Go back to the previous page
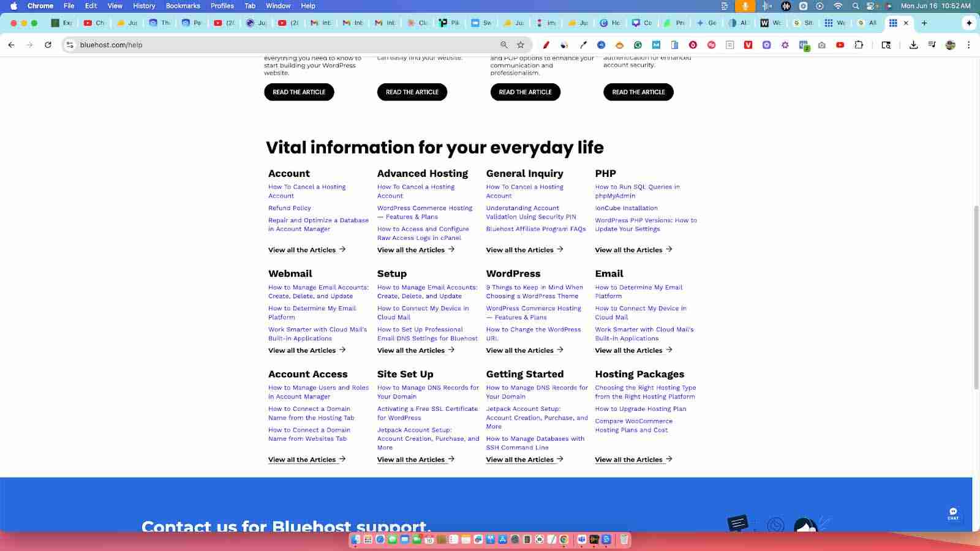This screenshot has width=980, height=551. [11, 45]
